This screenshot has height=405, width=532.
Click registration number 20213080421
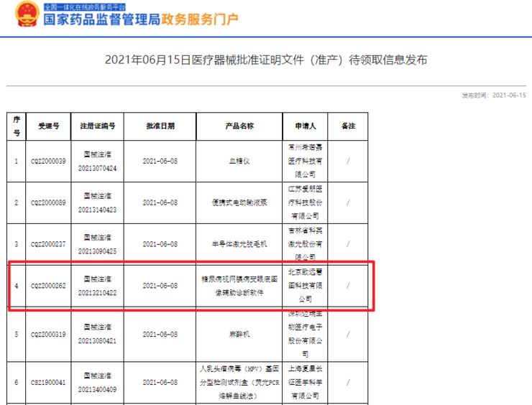click(x=97, y=341)
